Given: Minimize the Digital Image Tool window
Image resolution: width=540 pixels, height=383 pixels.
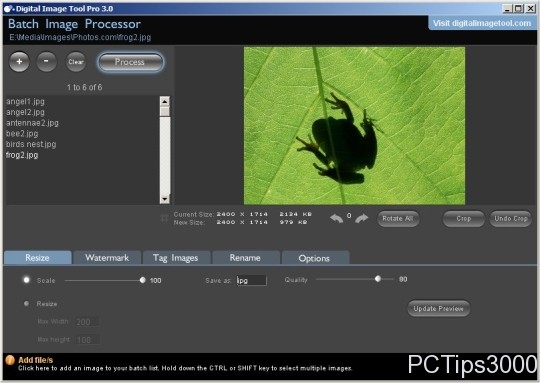Looking at the screenshot, I should tap(507, 9).
